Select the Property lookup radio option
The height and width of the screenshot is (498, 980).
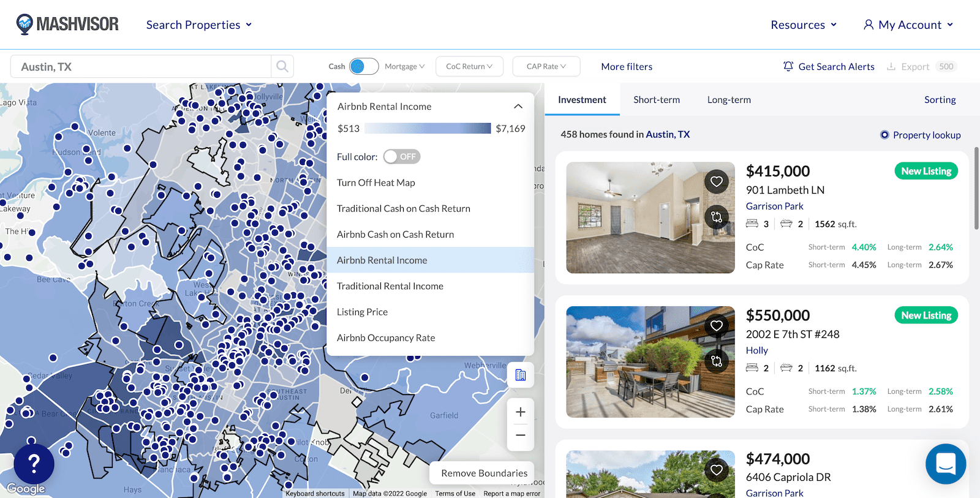(884, 135)
